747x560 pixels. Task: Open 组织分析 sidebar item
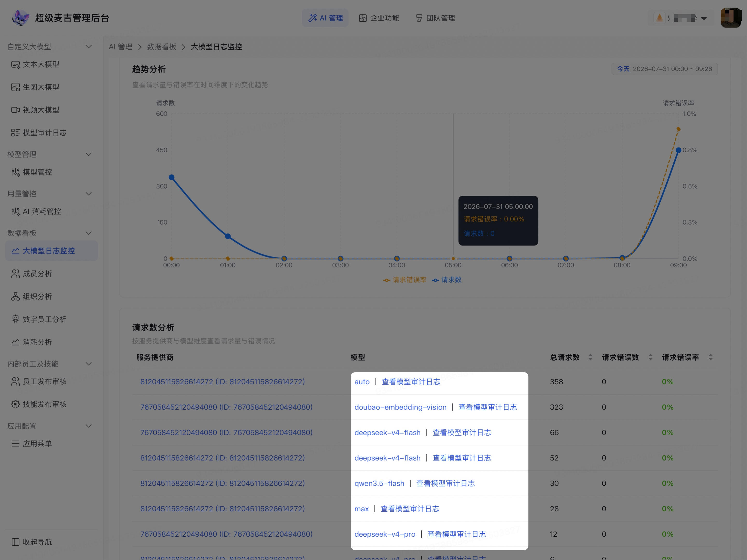[x=51, y=296]
